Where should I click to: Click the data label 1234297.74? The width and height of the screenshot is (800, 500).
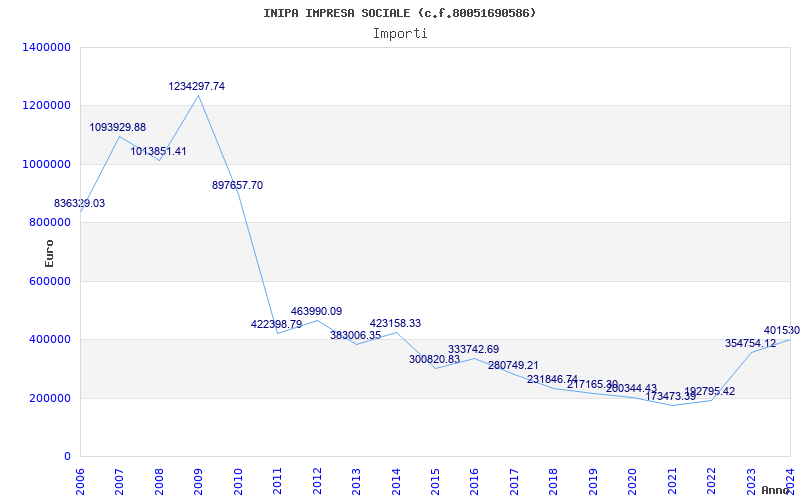pos(196,86)
